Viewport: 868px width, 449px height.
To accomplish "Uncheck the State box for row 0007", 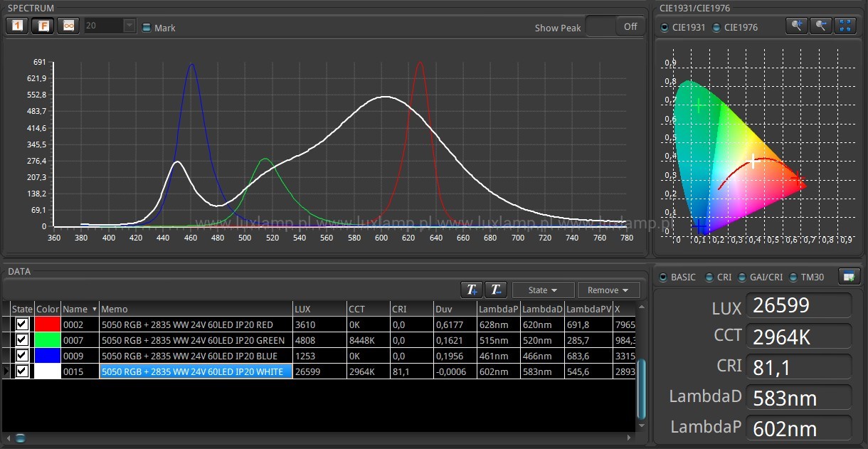I will pos(22,340).
